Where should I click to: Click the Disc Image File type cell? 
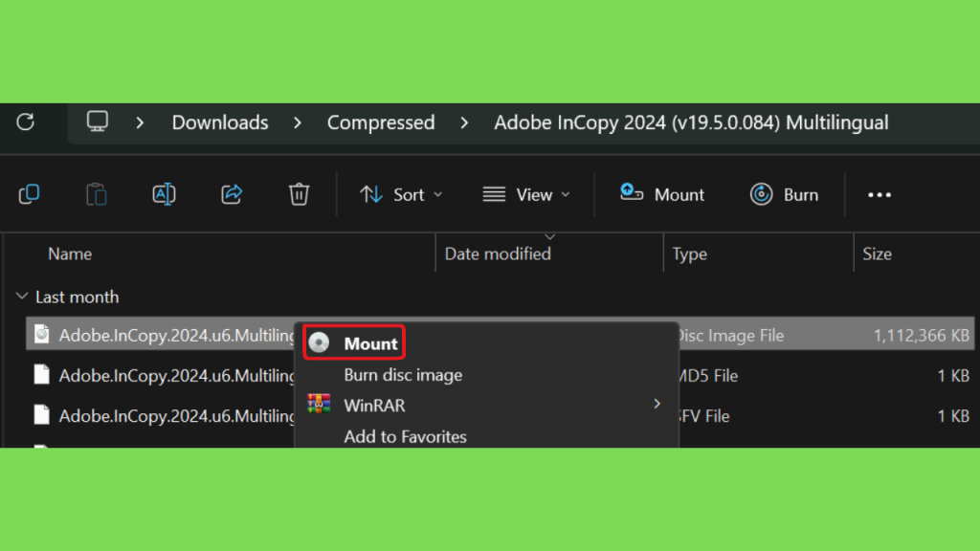point(731,336)
